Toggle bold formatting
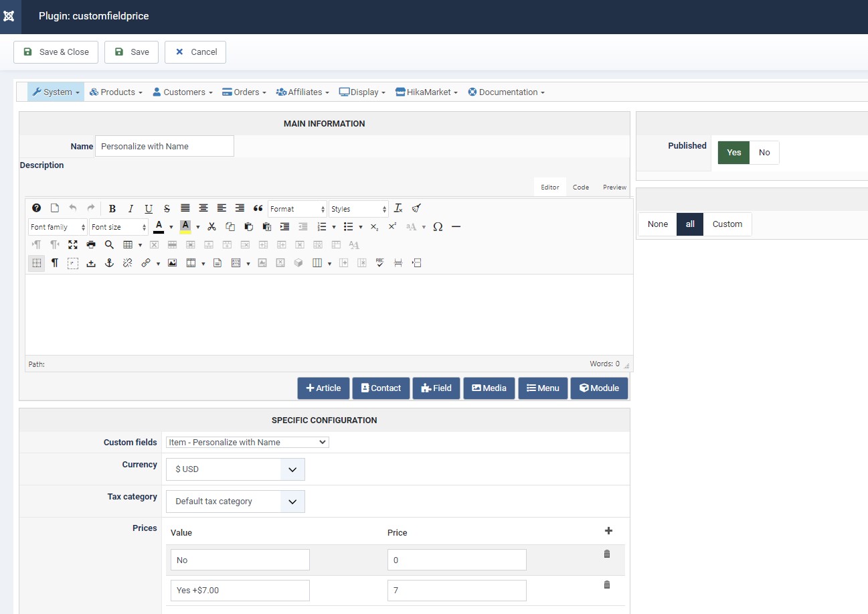Image resolution: width=868 pixels, height=614 pixels. tap(112, 208)
